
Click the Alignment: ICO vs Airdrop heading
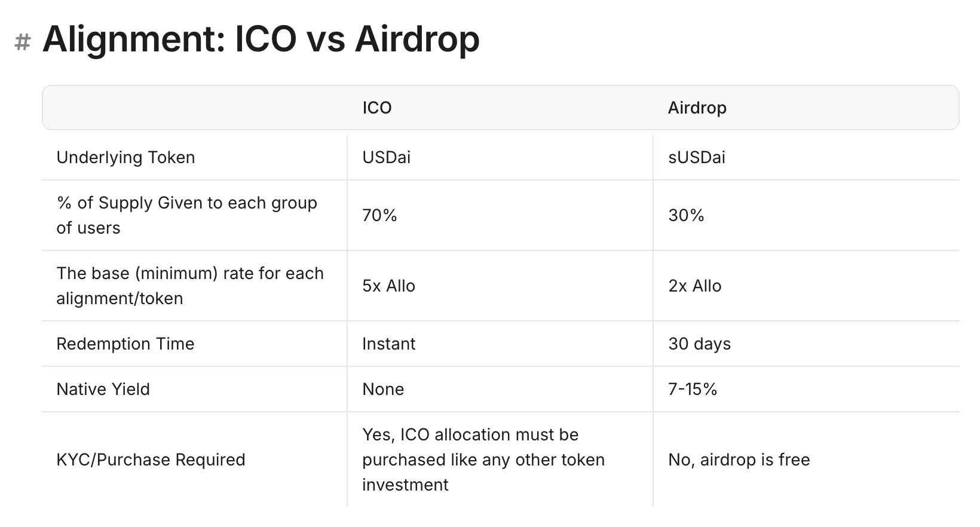[x=261, y=39]
